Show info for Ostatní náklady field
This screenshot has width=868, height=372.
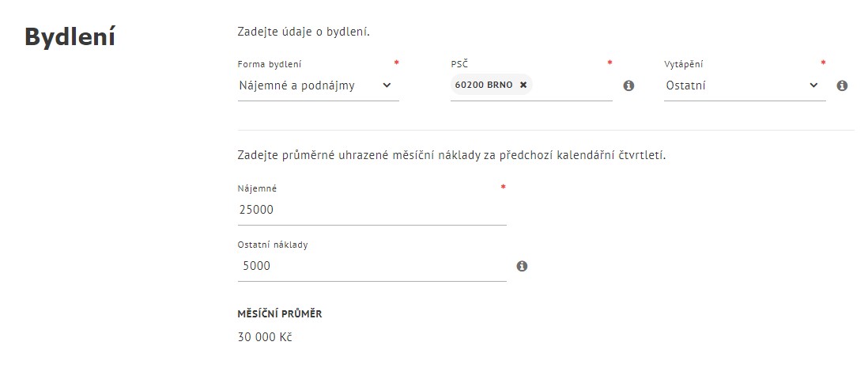(x=522, y=266)
